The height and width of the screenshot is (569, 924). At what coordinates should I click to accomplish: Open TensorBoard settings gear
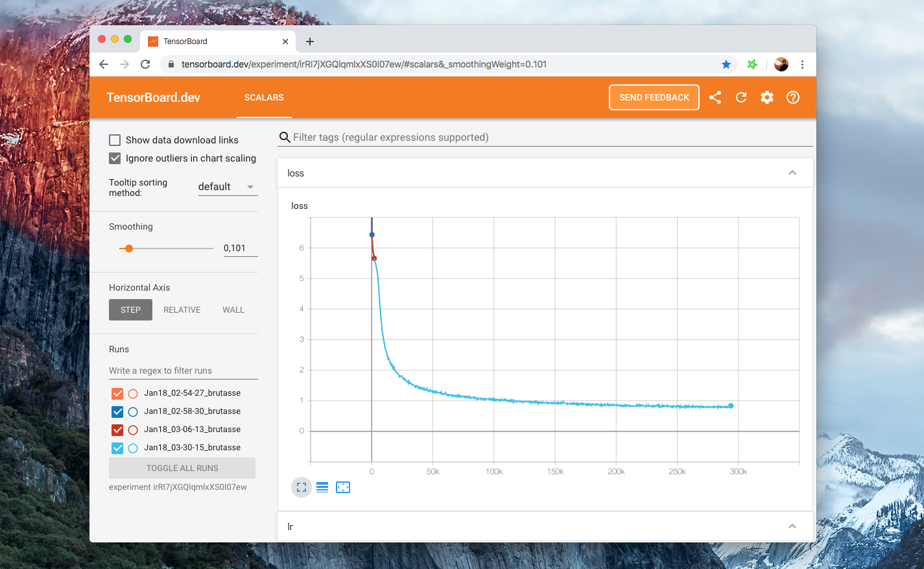coord(767,97)
